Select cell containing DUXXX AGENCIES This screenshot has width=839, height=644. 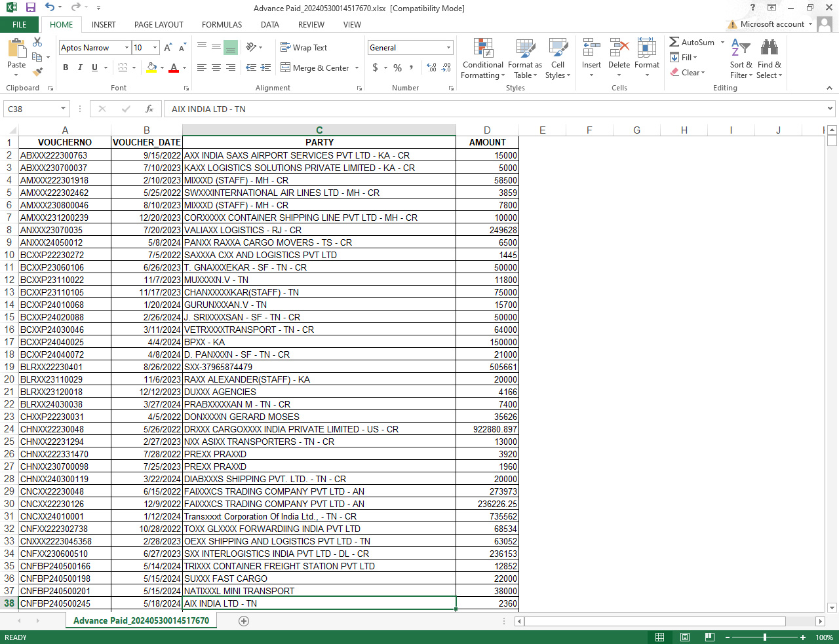click(x=319, y=392)
